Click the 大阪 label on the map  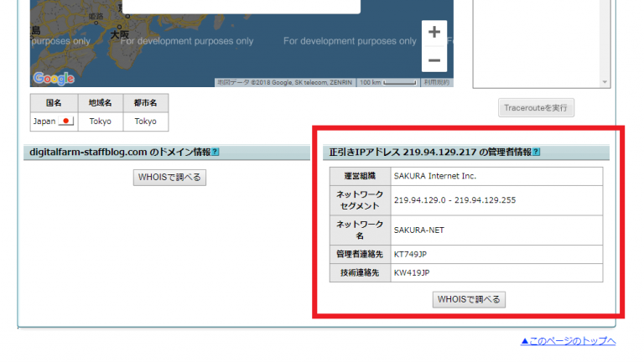tap(120, 34)
